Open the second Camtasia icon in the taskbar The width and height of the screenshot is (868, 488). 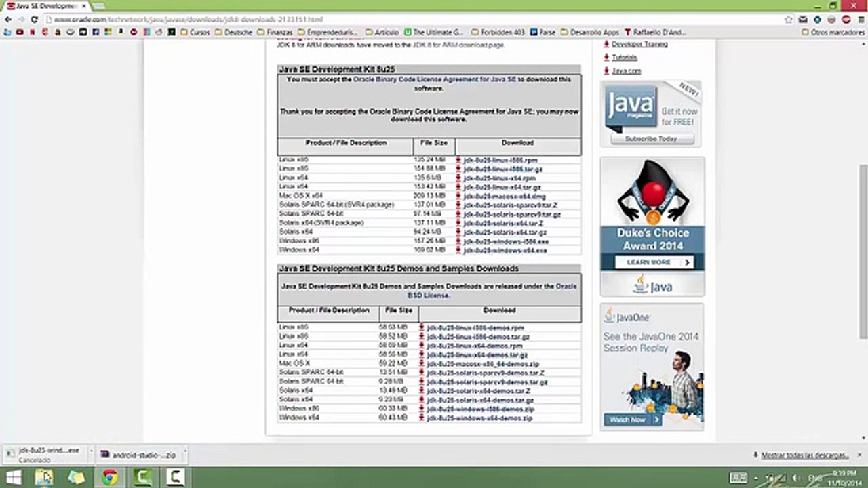pos(174,478)
